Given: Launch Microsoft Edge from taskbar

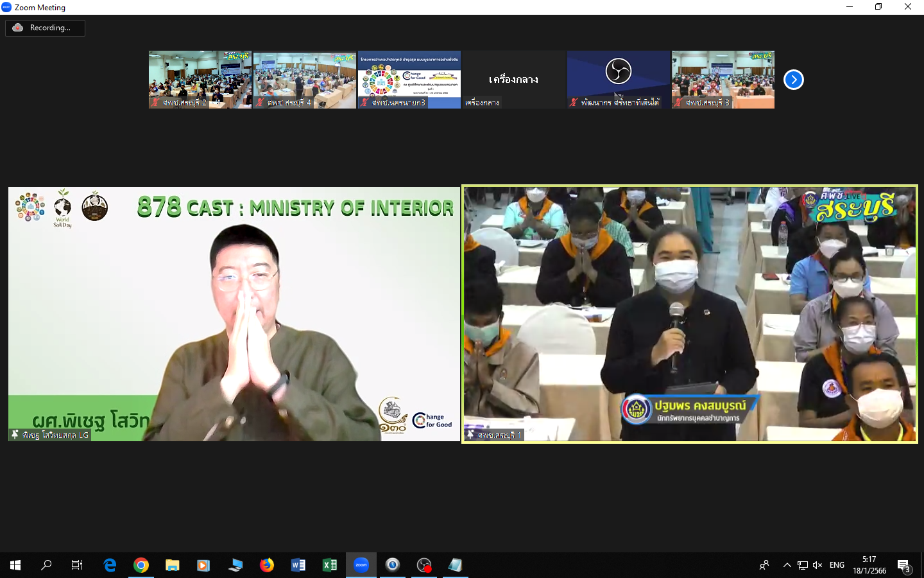Looking at the screenshot, I should coord(110,565).
